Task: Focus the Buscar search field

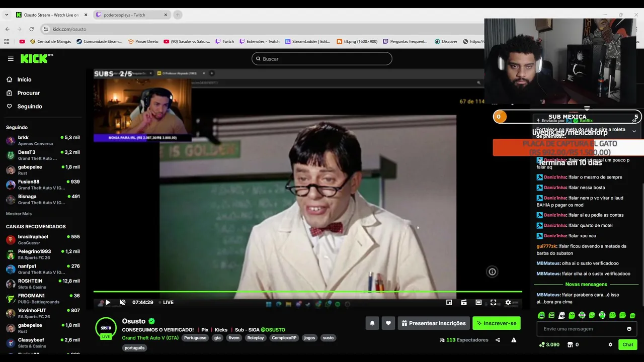Action: point(321,59)
